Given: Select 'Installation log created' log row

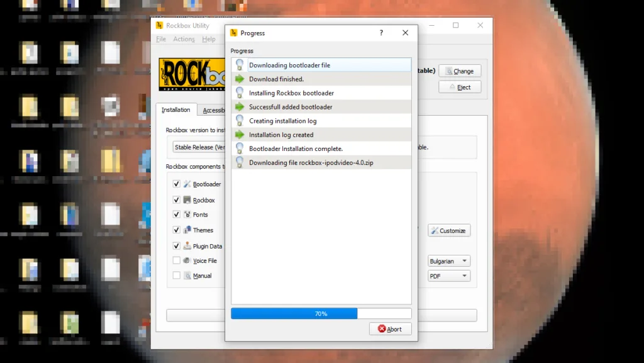Looking at the screenshot, I should pos(321,135).
